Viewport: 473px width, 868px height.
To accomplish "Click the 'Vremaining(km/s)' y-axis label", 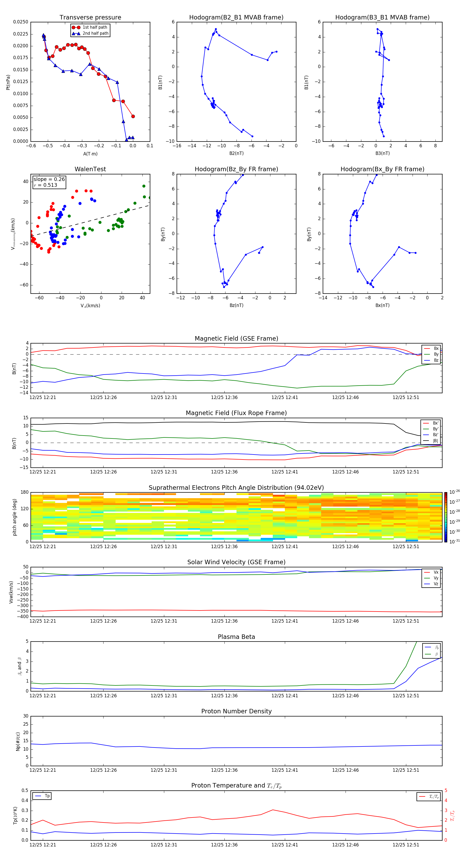I will point(13,234).
